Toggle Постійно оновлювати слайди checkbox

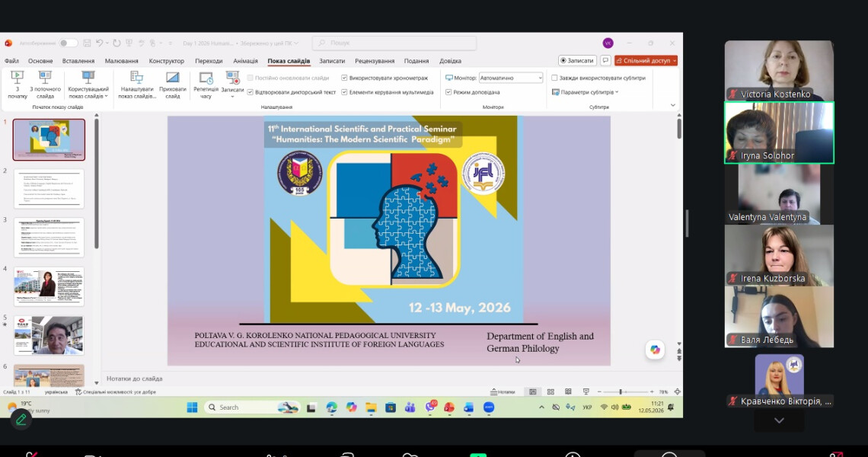251,78
